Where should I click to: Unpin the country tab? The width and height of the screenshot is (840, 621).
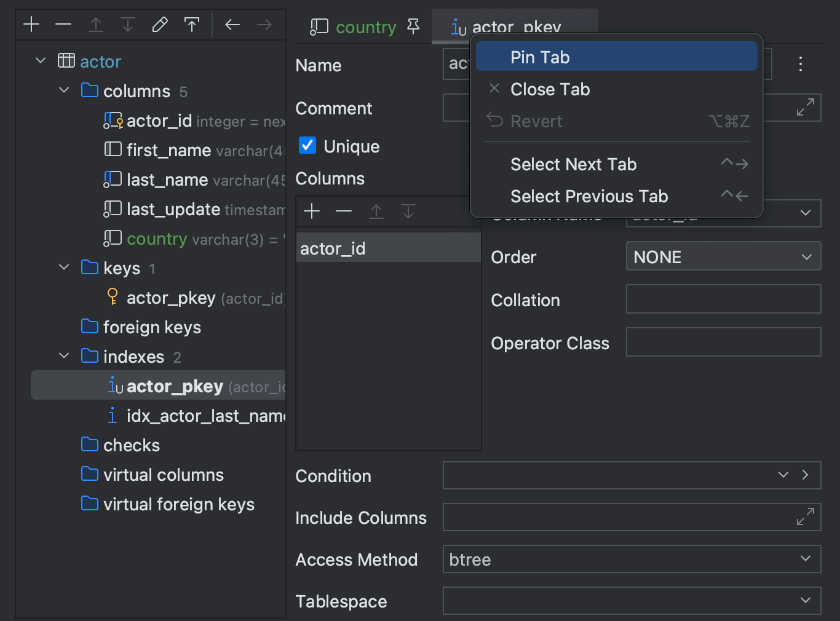(x=413, y=26)
